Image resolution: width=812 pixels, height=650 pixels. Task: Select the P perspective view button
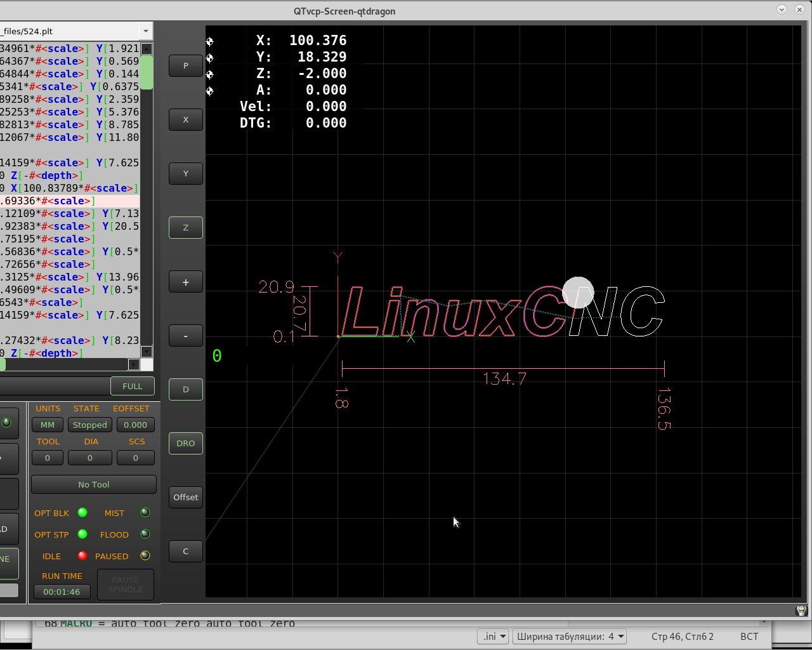coord(186,65)
